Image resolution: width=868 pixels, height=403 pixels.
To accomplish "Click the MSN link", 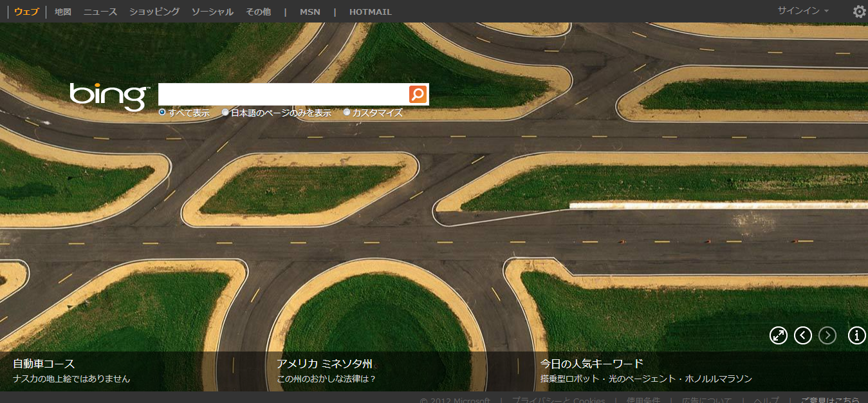I will 309,12.
